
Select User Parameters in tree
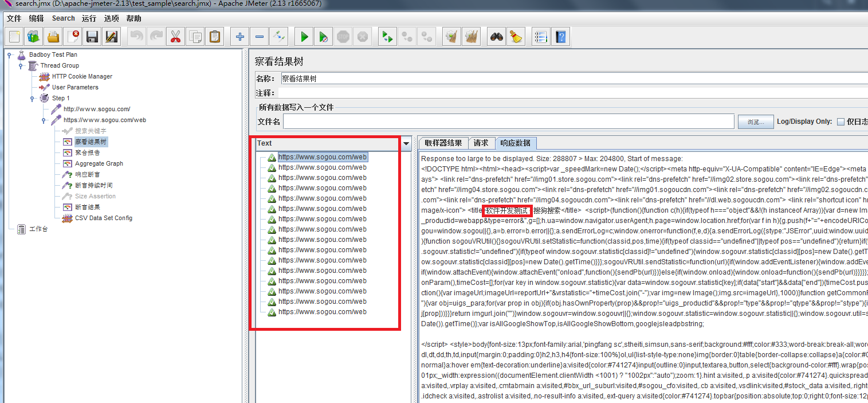pos(75,88)
